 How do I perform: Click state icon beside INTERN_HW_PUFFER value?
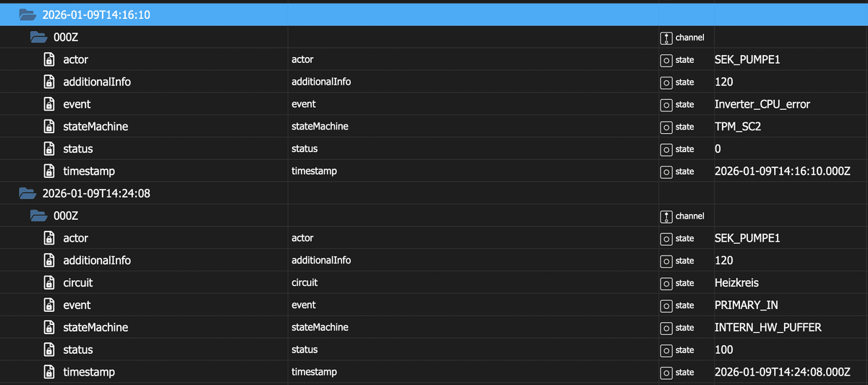point(665,328)
